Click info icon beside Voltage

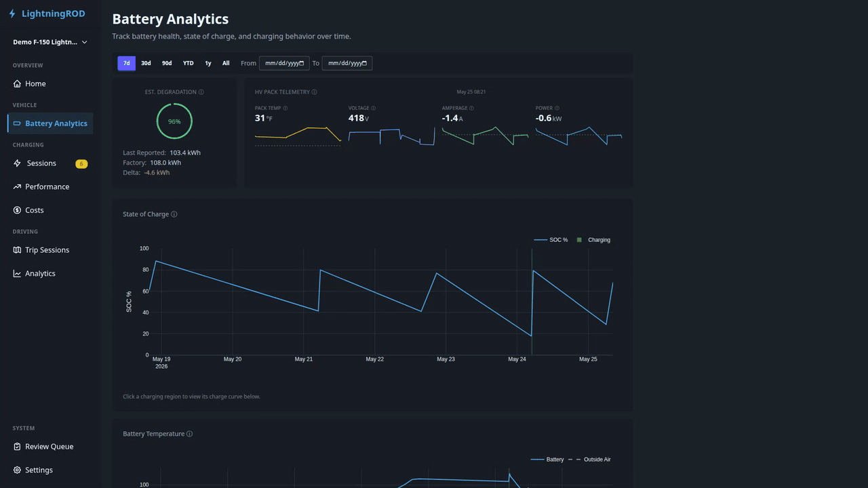pos(373,108)
